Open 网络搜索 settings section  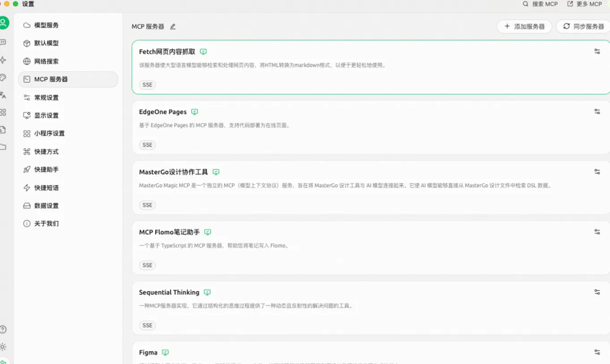(68, 62)
